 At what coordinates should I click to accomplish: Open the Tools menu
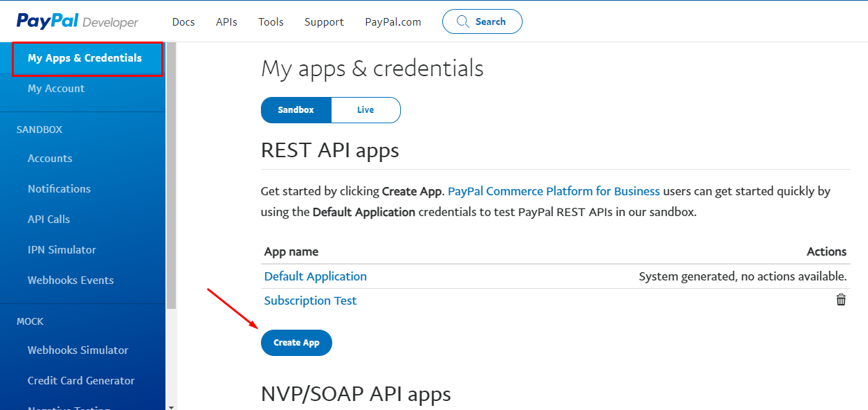tap(271, 22)
